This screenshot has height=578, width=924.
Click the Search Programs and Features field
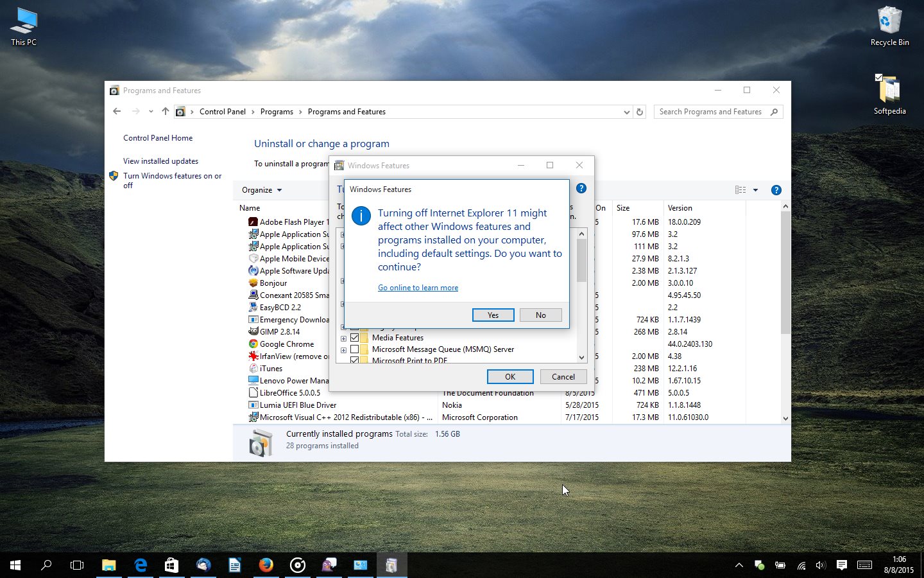click(718, 112)
